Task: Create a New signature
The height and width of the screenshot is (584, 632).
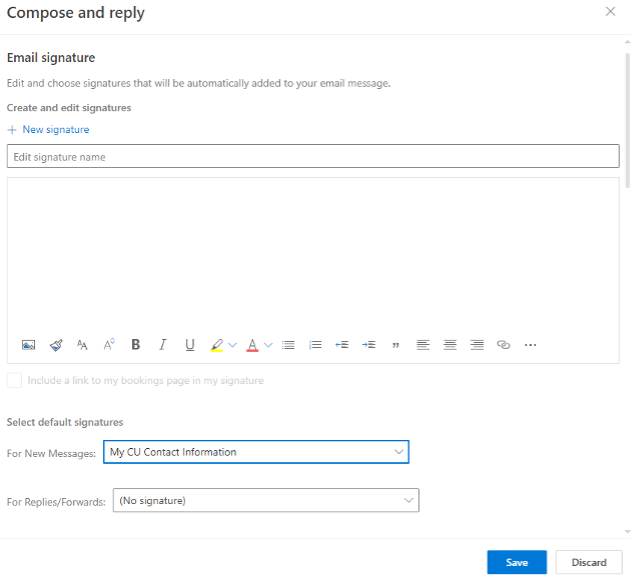Action: tap(56, 129)
